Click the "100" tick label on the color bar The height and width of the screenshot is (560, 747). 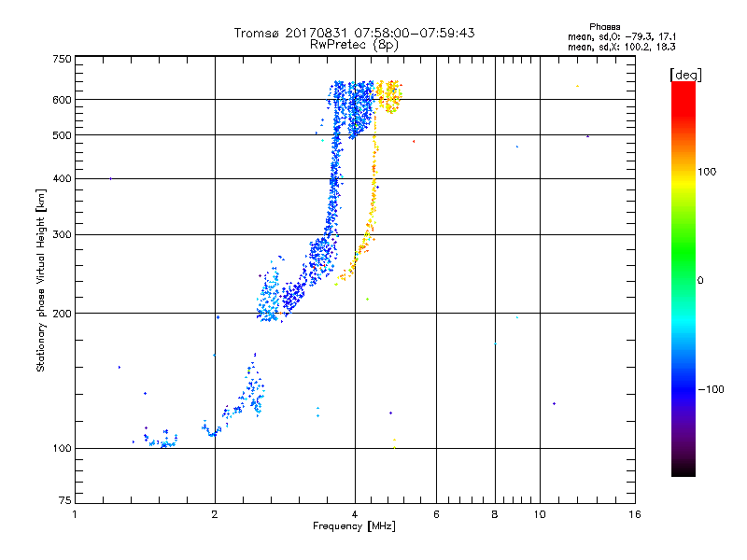(x=707, y=172)
